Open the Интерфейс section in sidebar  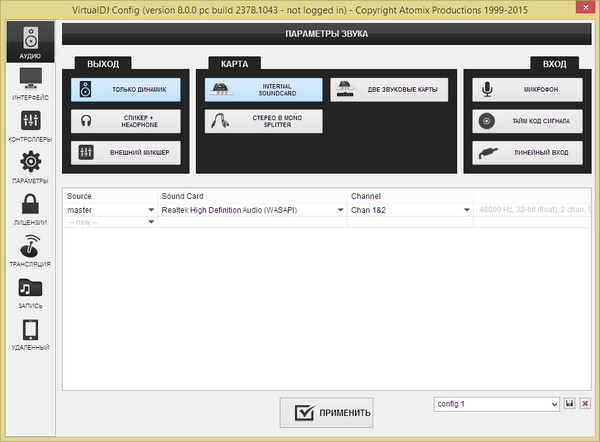[29, 83]
